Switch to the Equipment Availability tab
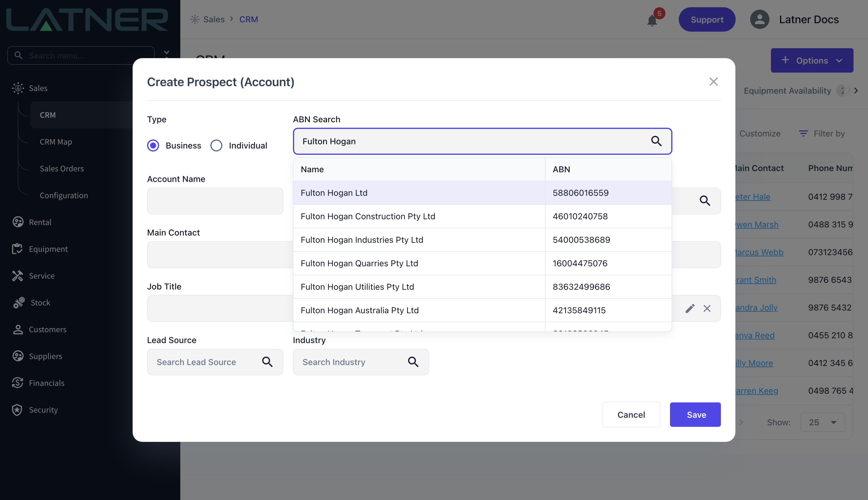The image size is (868, 500). [787, 91]
